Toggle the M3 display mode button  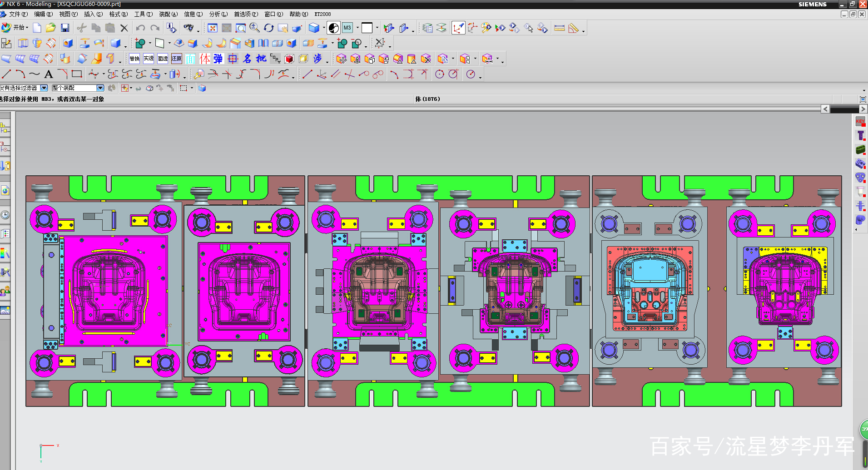[x=347, y=28]
